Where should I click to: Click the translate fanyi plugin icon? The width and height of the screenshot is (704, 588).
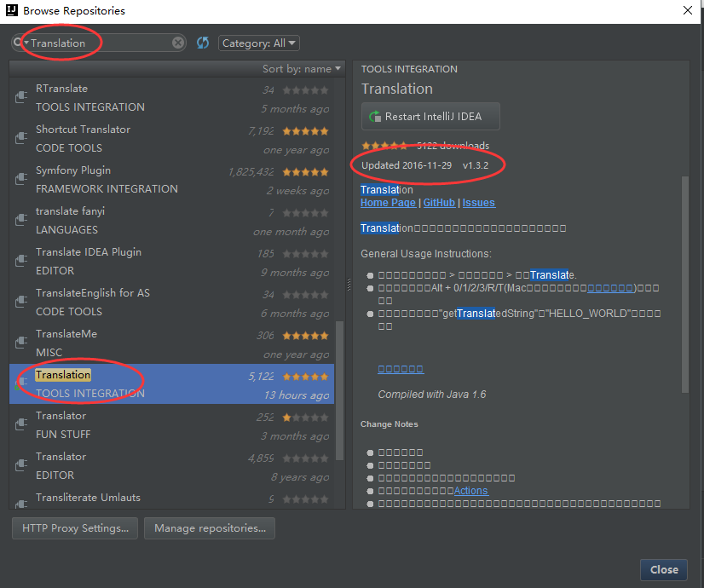21,220
